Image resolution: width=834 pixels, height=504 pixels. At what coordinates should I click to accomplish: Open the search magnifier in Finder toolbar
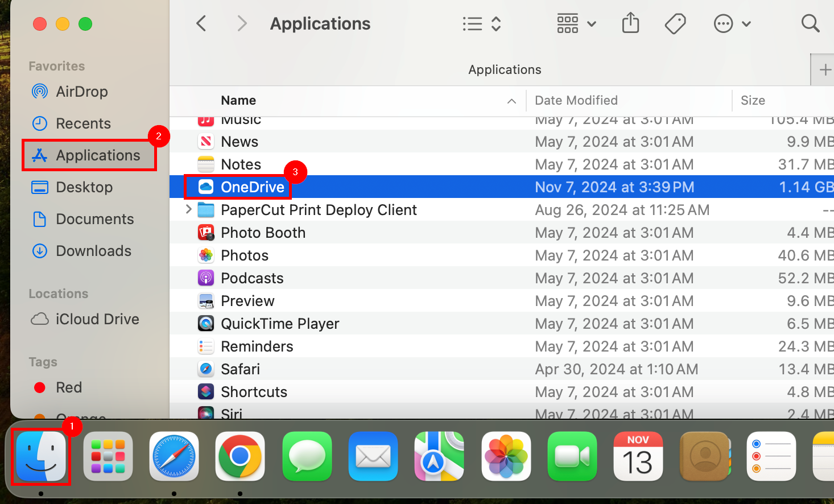click(810, 23)
